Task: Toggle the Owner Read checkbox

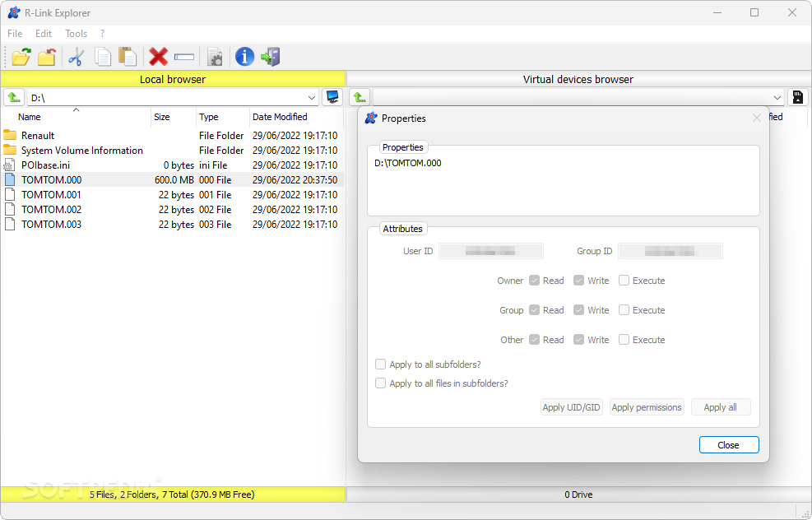Action: tap(535, 281)
